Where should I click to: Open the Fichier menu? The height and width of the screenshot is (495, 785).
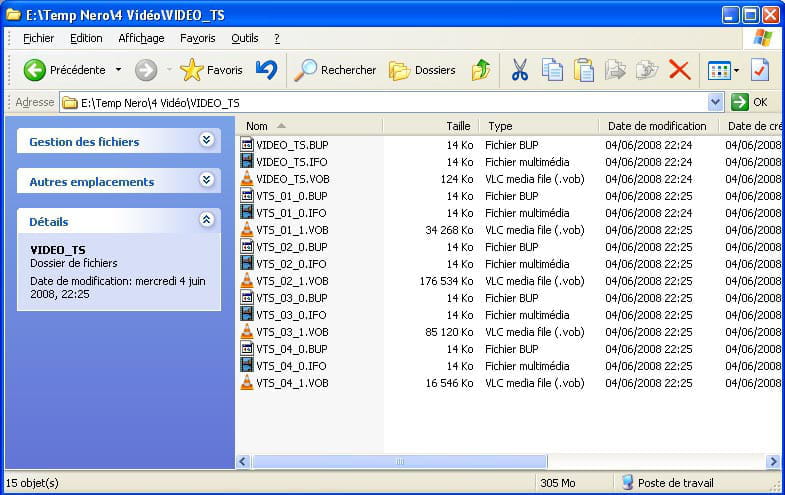point(39,39)
